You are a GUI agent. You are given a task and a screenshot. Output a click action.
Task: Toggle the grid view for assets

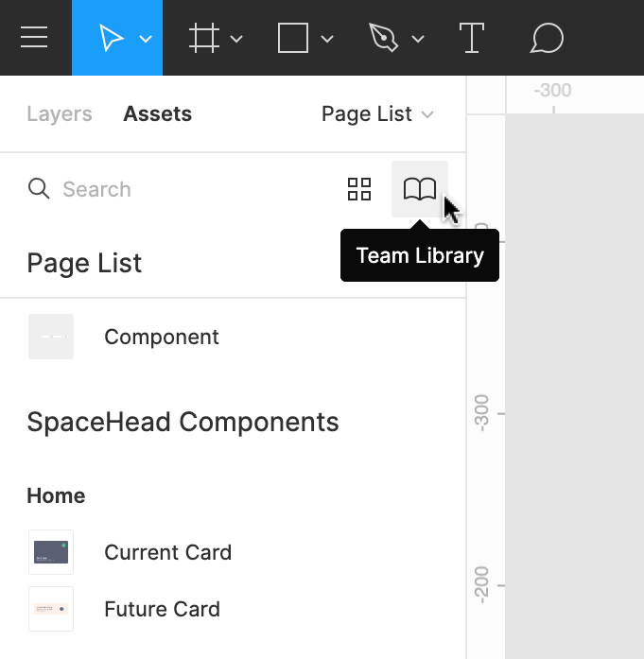[x=359, y=189]
